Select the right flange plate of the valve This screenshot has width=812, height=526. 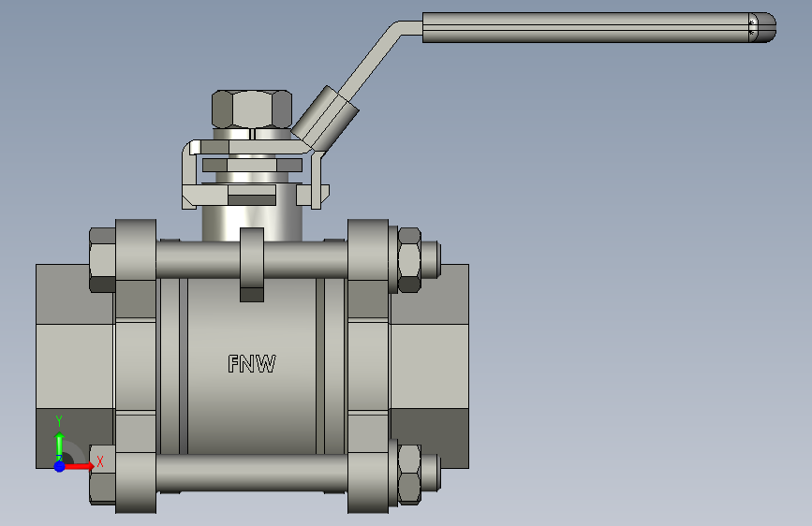point(368,366)
